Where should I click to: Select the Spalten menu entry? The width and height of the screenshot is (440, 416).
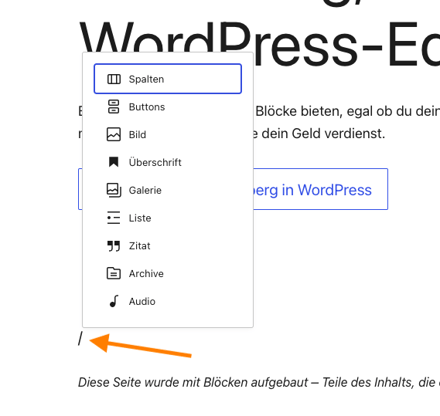tap(168, 79)
